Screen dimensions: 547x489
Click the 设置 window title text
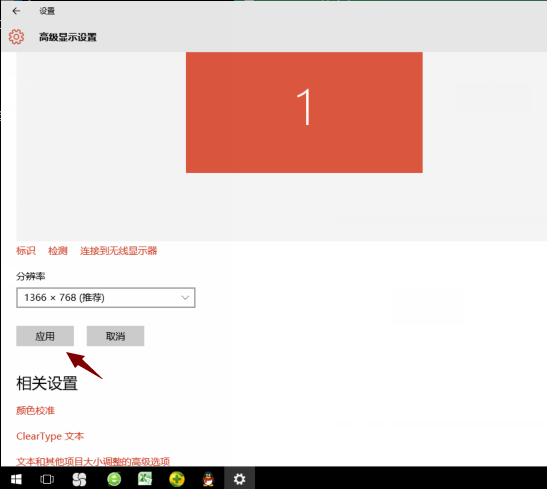(47, 11)
